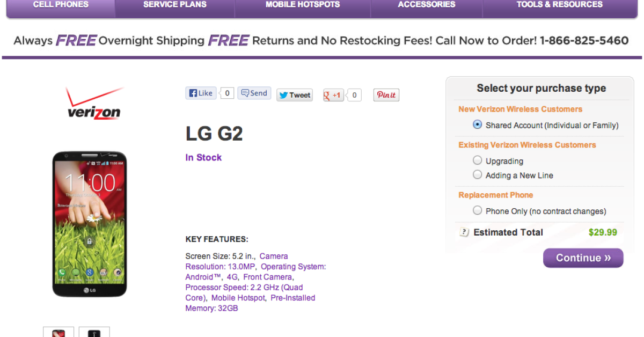This screenshot has height=337, width=644.
Task: Select Adding a New Line option
Action: [x=477, y=174]
